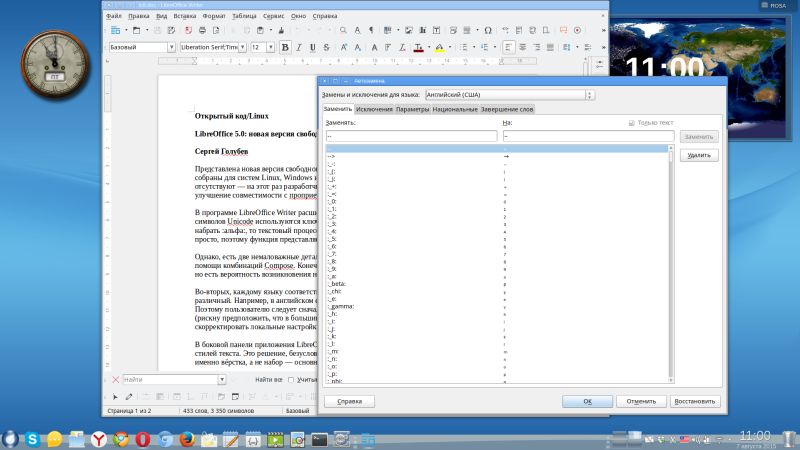Viewport: 800px width, 450px height.
Task: Toggle the 'Учитывать' checkbox in find bar
Action: point(291,380)
